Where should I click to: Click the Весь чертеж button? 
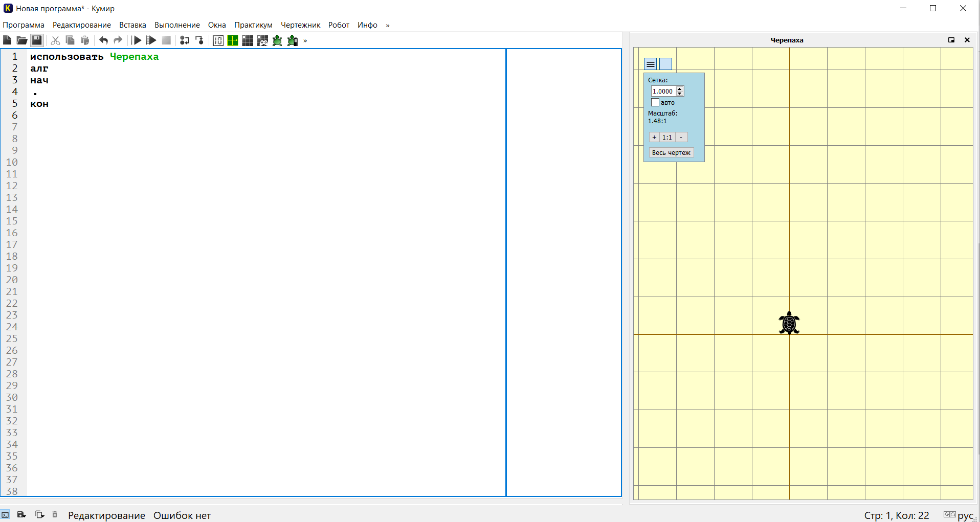[671, 152]
